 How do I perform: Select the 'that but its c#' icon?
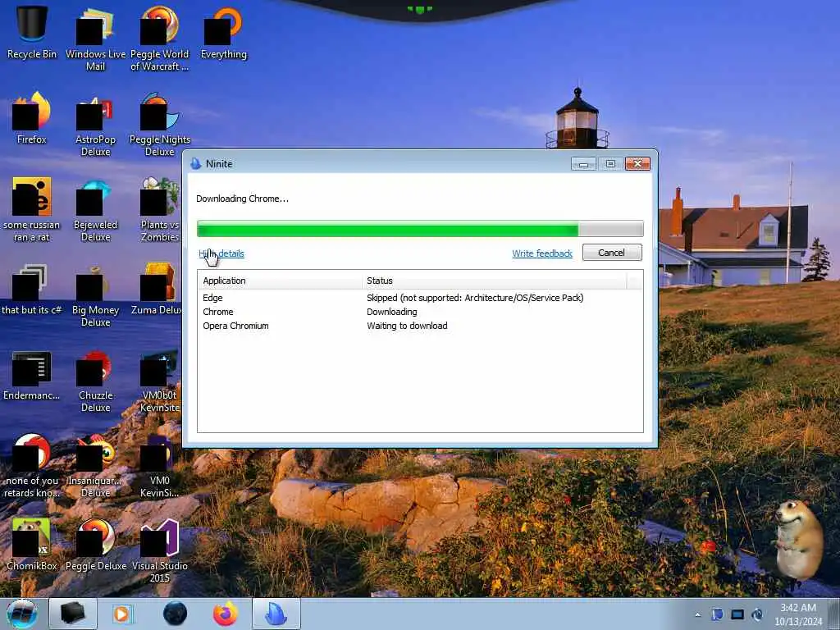(x=32, y=290)
